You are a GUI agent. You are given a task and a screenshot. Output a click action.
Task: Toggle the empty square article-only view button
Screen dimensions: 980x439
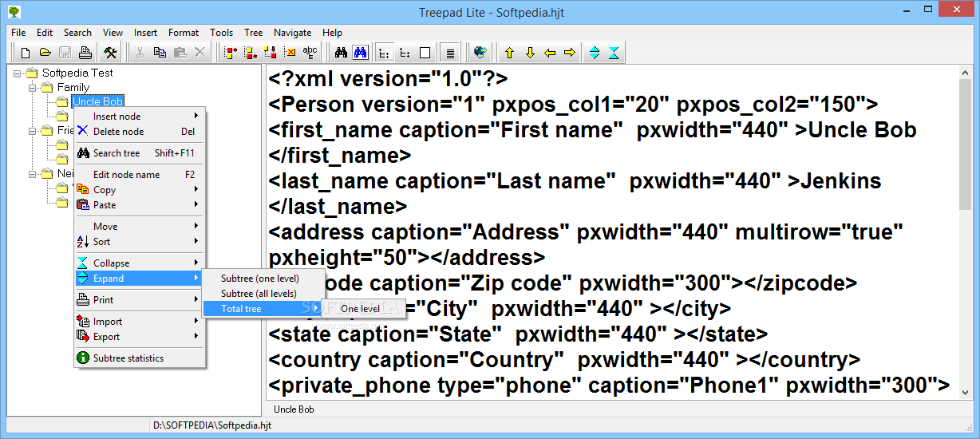(x=425, y=53)
